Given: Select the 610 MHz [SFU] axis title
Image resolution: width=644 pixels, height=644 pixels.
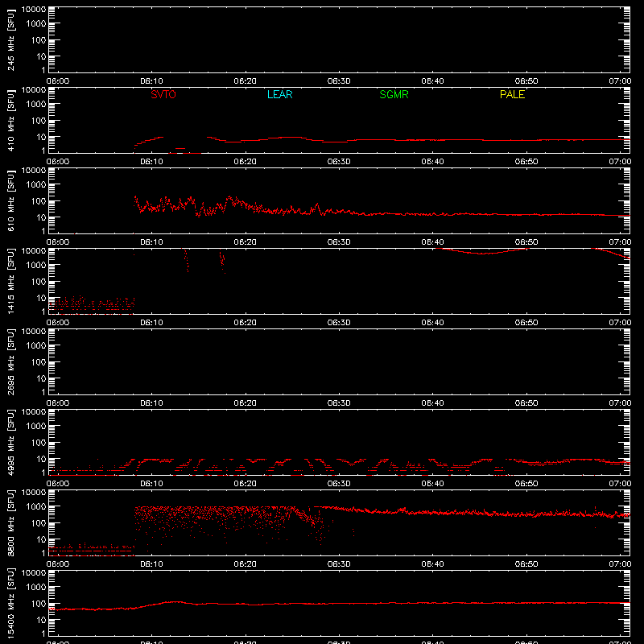Looking at the screenshot, I should (x=11, y=202).
